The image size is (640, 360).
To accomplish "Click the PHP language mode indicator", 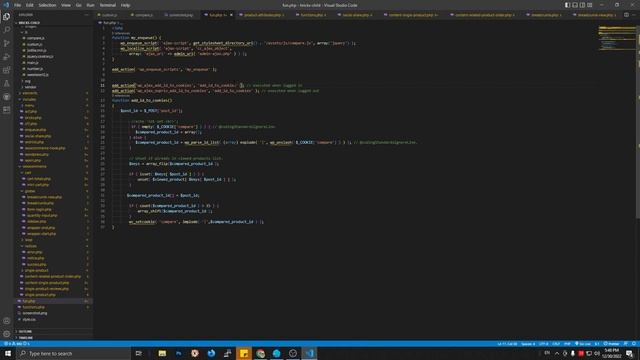I will coord(567,344).
